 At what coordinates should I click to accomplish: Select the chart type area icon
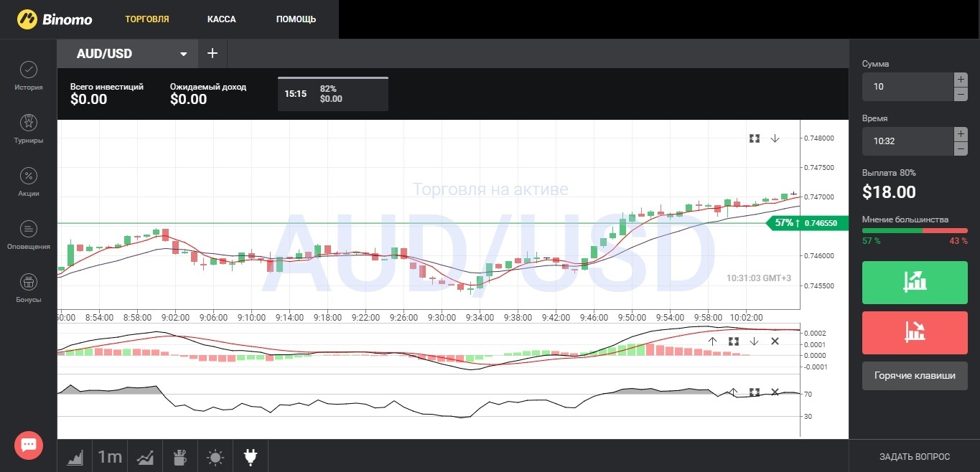coord(75,456)
